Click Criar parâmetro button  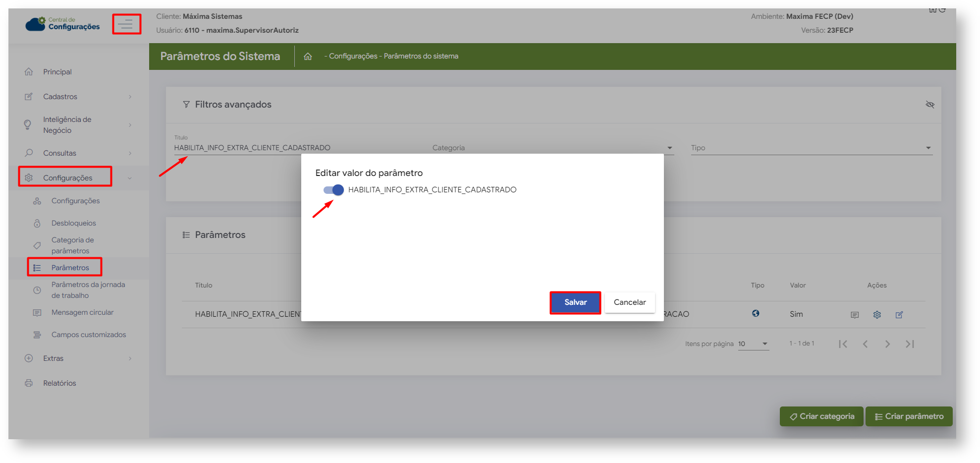(x=909, y=416)
